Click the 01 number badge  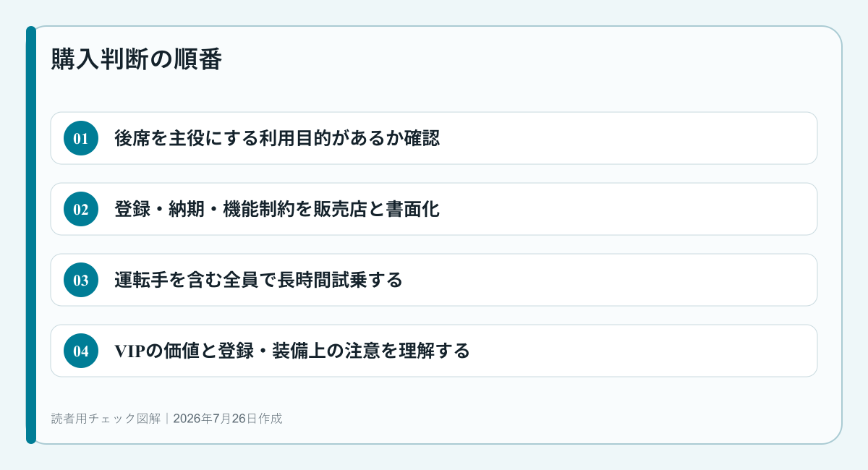[81, 138]
